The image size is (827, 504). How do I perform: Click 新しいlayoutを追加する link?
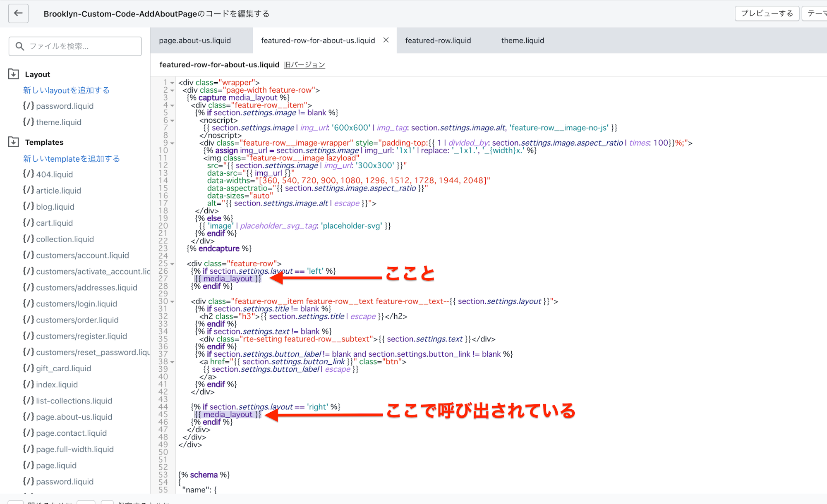click(x=66, y=90)
